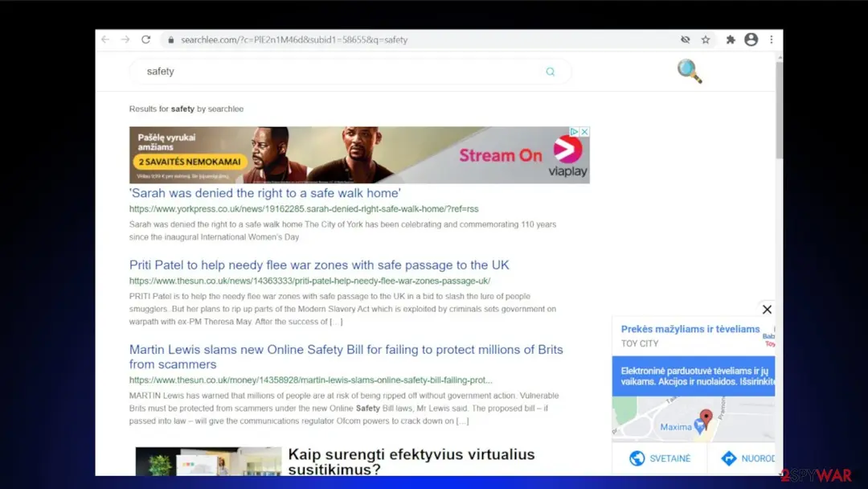Click the MARTIN Lewis snippet paragraph
This screenshot has width=868, height=489.
click(x=344, y=408)
